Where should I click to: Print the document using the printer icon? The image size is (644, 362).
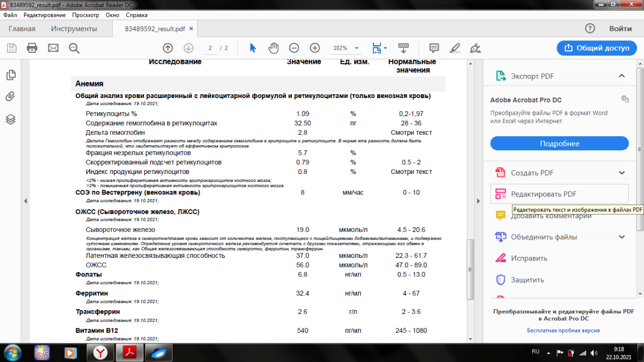pos(32,48)
